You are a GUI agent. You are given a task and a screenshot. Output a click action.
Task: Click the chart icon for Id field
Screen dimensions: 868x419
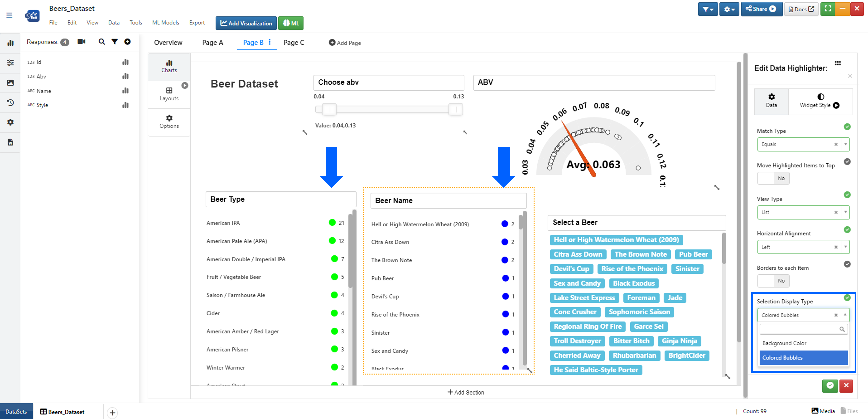click(125, 62)
